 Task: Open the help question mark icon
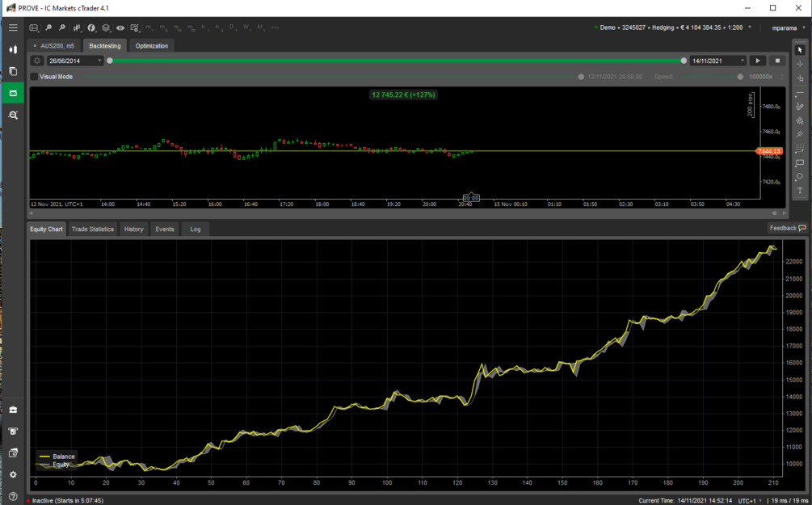pyautogui.click(x=13, y=497)
